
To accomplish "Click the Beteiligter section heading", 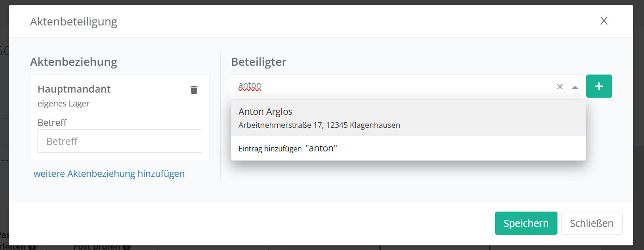I will click(x=259, y=62).
